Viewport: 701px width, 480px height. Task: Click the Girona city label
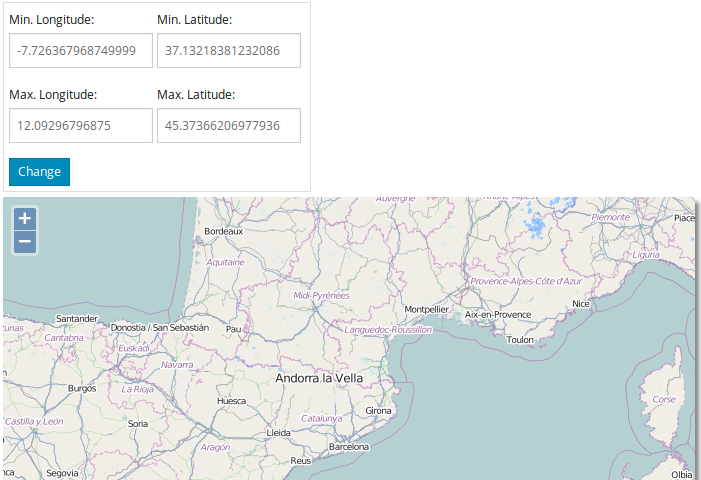378,411
